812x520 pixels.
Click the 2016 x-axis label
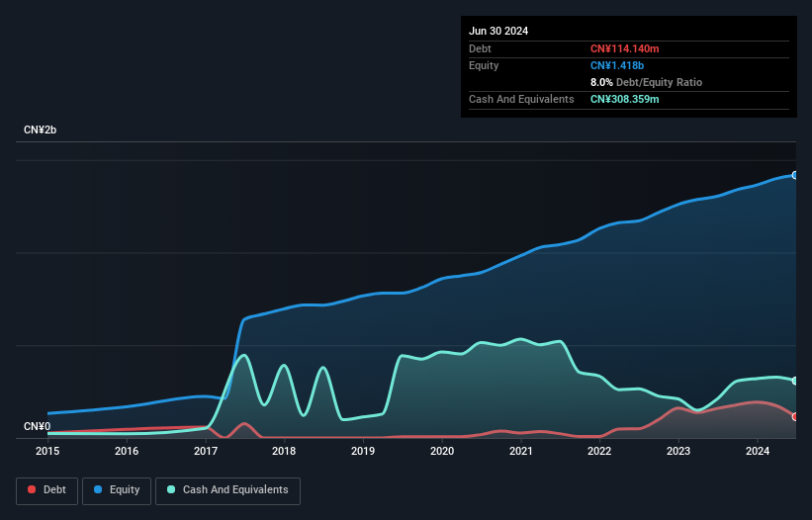[x=127, y=451]
